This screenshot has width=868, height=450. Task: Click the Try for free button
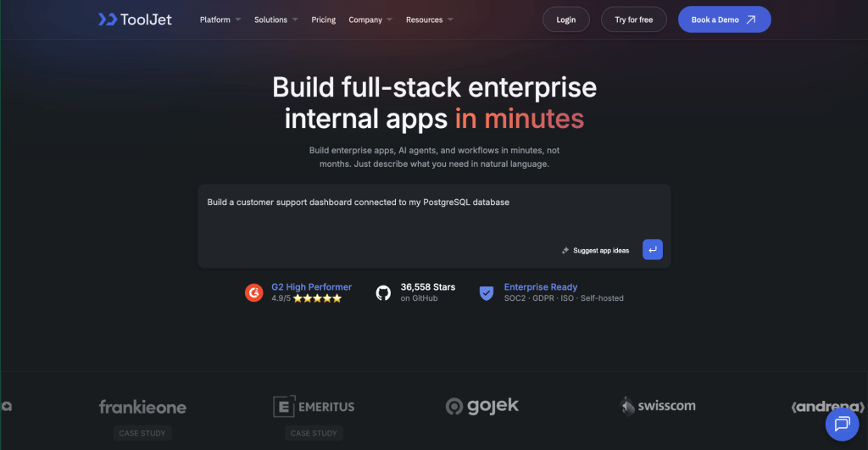click(634, 19)
